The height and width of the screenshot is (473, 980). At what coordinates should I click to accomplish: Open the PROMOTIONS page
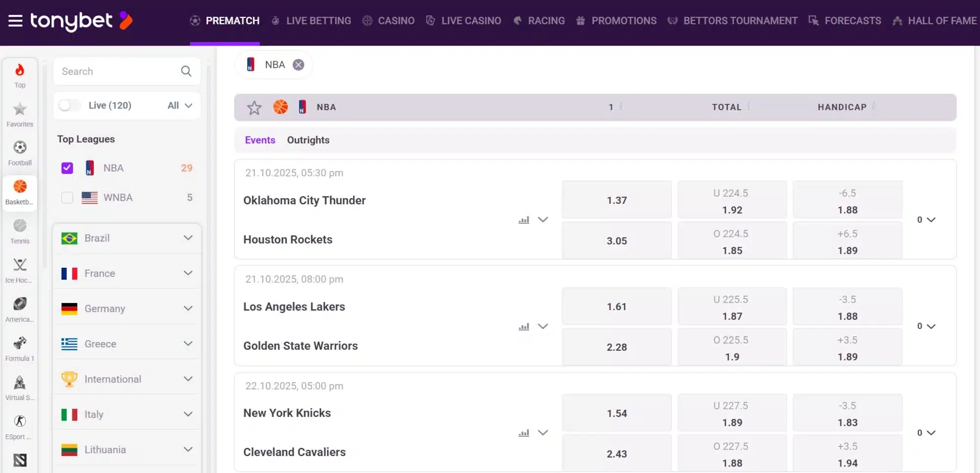click(x=616, y=21)
